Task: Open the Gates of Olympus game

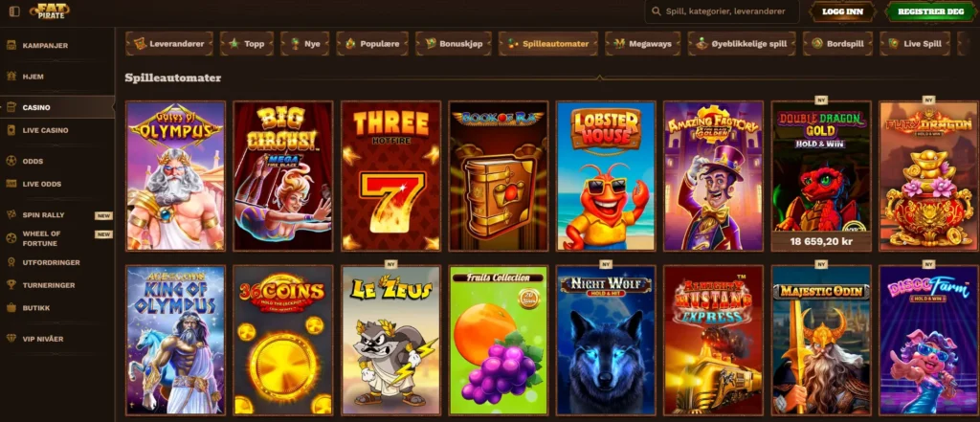Action: pos(176,176)
